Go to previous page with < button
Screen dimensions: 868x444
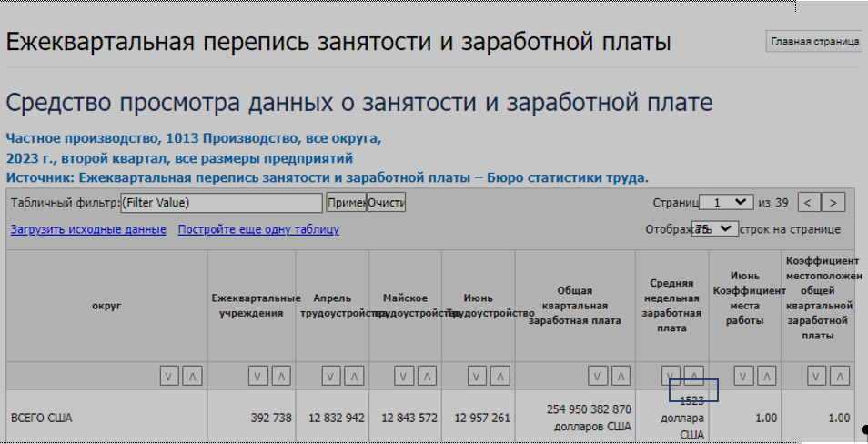[x=809, y=202]
